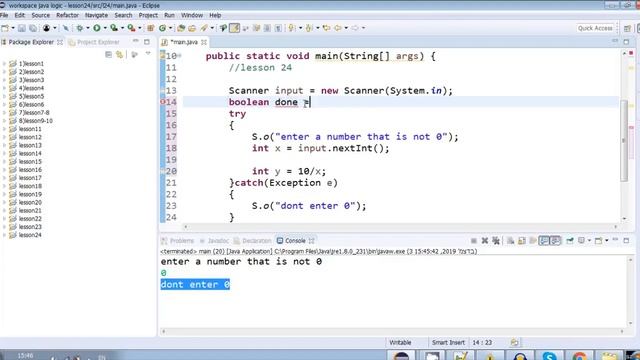Click the Search flashlight toolbar icon
The width and height of the screenshot is (640, 360).
coord(204,28)
